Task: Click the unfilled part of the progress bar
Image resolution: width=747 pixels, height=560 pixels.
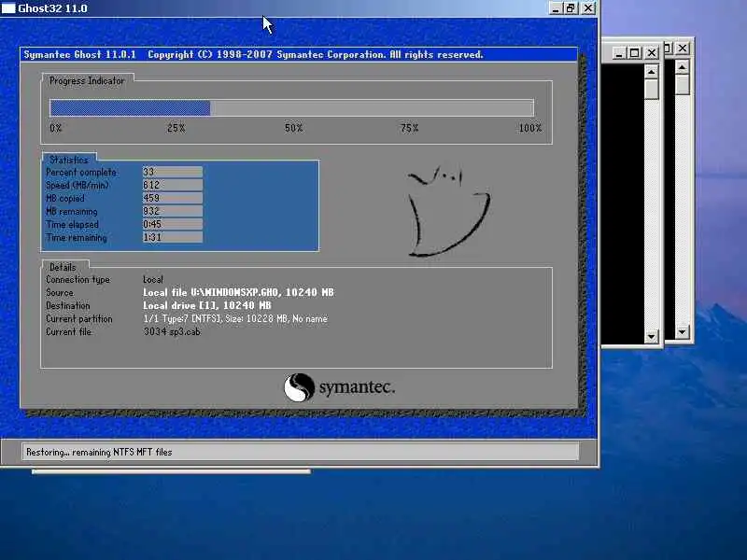Action: [372, 108]
